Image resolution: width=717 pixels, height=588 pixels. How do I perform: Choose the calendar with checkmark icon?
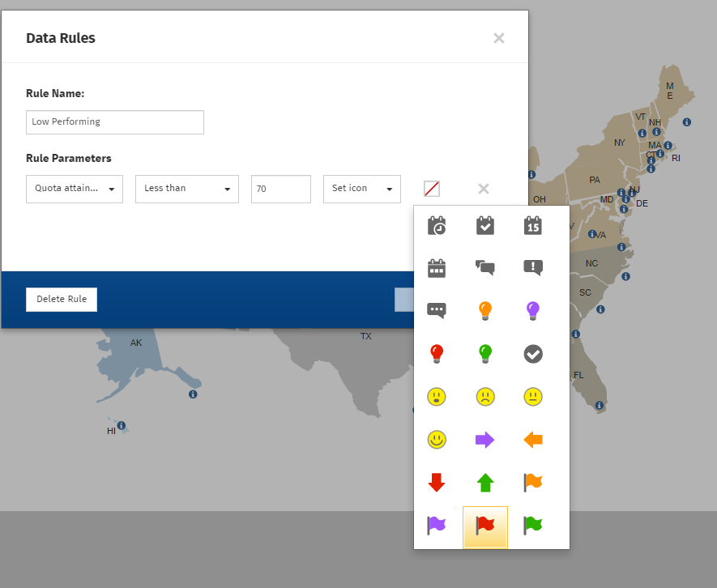484,225
